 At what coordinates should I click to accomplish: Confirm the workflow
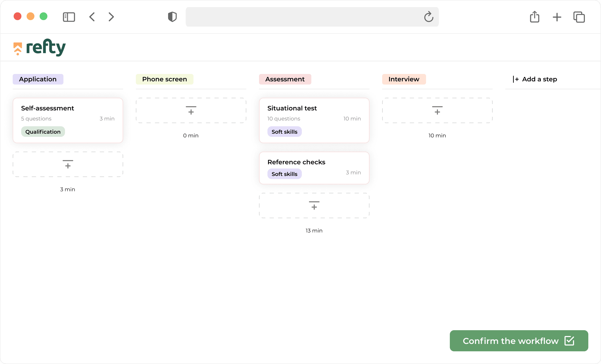tap(519, 341)
